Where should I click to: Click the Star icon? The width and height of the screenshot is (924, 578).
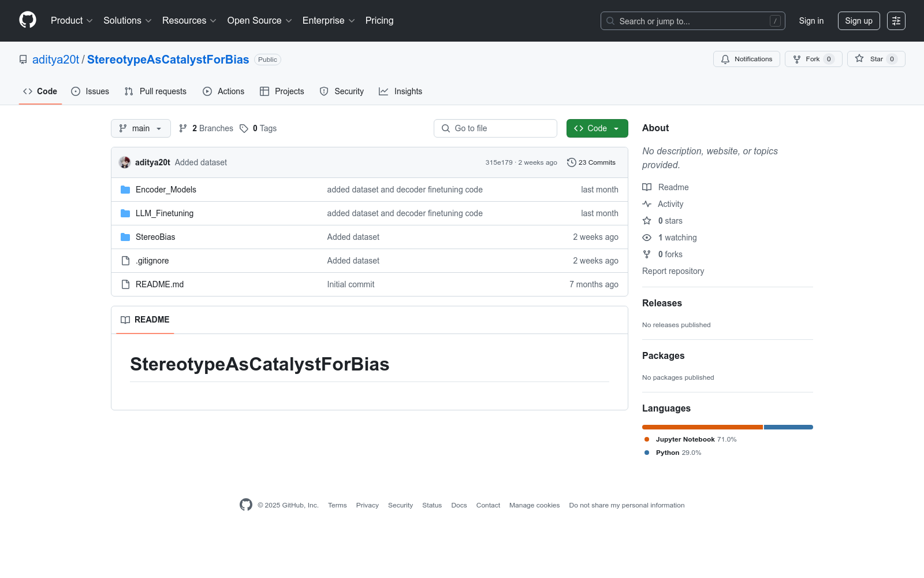tap(859, 59)
